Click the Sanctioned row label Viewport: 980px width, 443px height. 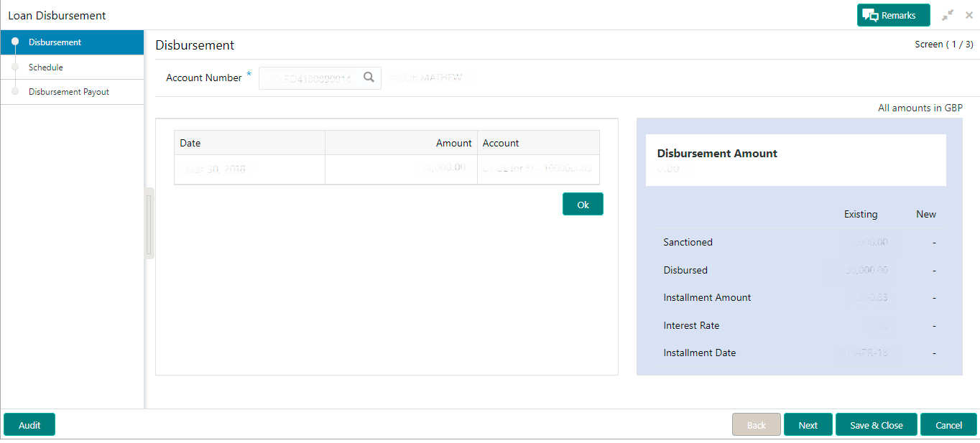pos(688,243)
